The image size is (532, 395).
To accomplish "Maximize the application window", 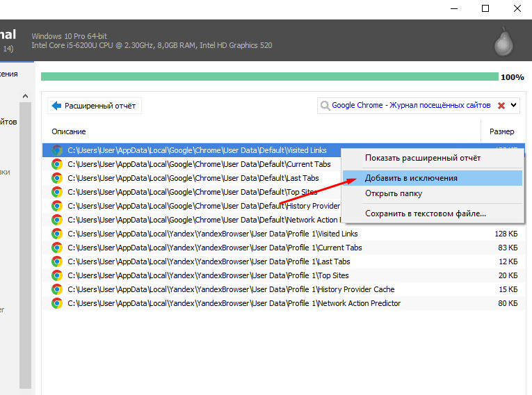I will 485,8.
